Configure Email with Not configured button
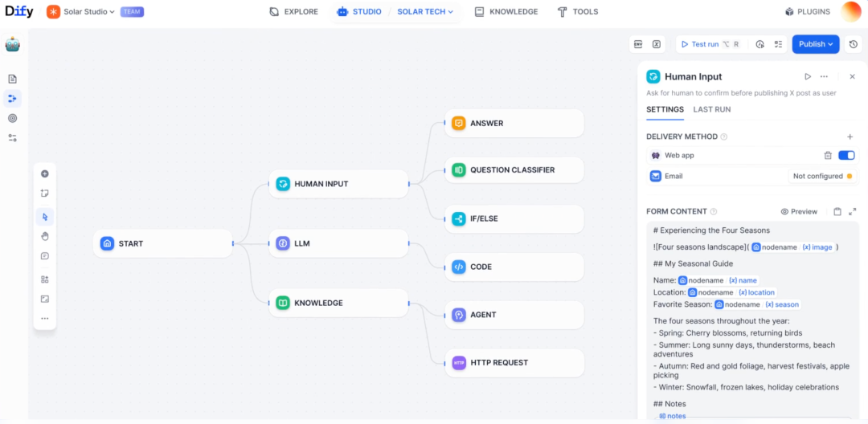This screenshot has height=424, width=868. (x=822, y=177)
